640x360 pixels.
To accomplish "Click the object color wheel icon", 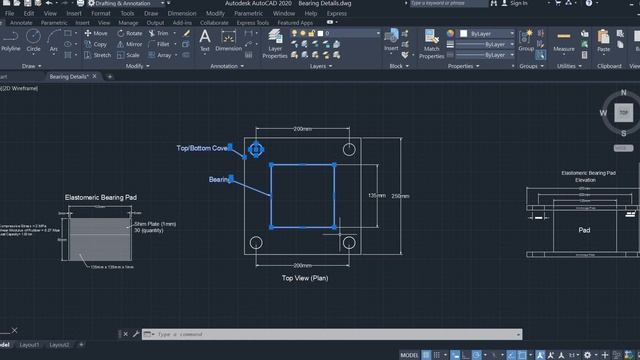I will 450,33.
